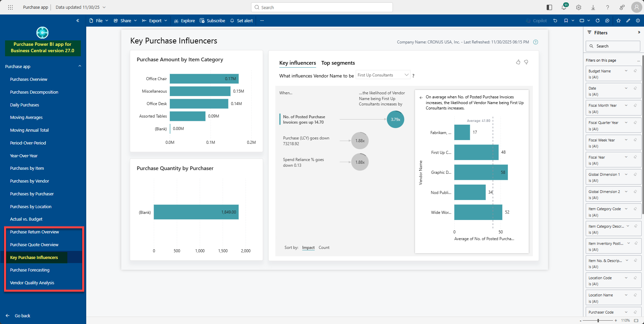Open the comments speech bubble icon
644x324 pixels.
click(607, 21)
